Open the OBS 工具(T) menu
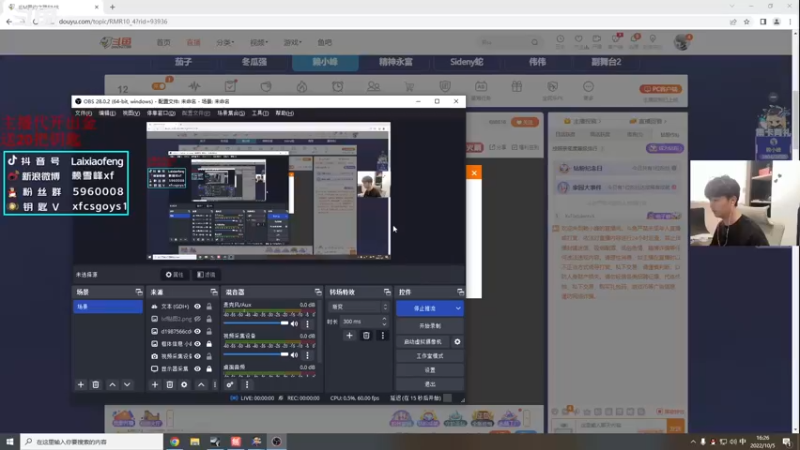Image resolution: width=800 pixels, height=450 pixels. (260, 113)
